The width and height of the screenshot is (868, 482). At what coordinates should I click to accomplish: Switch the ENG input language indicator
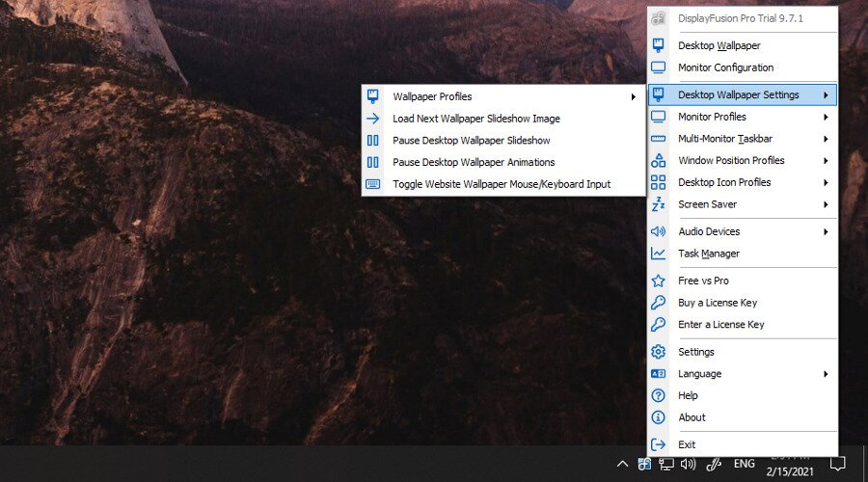pyautogui.click(x=744, y=464)
